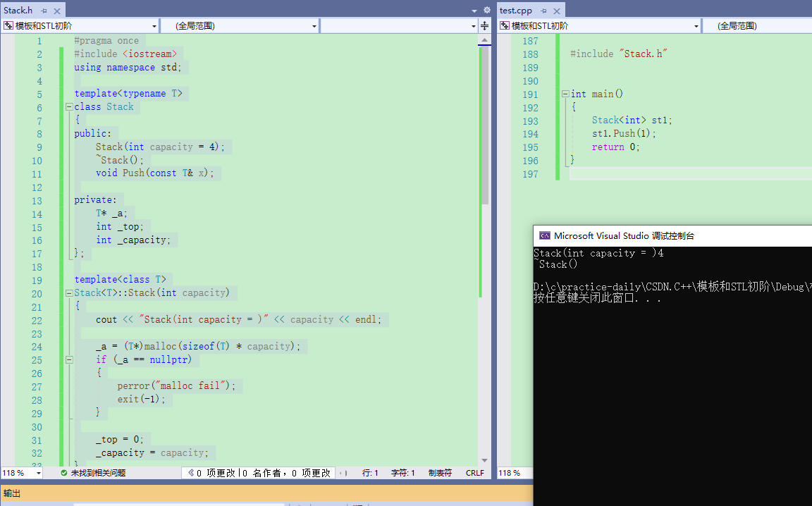Click the 0 名作者 authors indicator

[262, 473]
